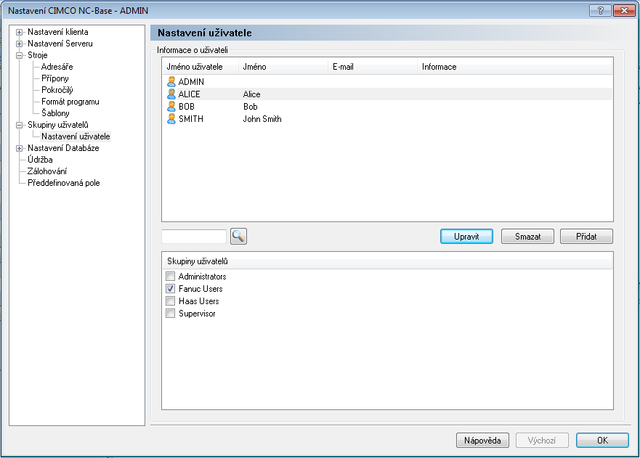Uncheck the Fanuc Users group checkbox
The height and width of the screenshot is (458, 640).
point(170,289)
